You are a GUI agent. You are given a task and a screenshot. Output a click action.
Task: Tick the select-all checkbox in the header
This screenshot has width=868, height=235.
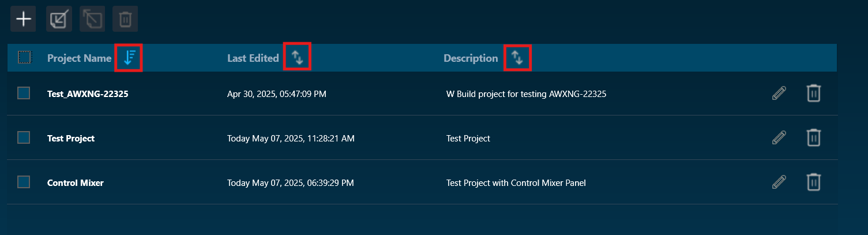tap(24, 57)
